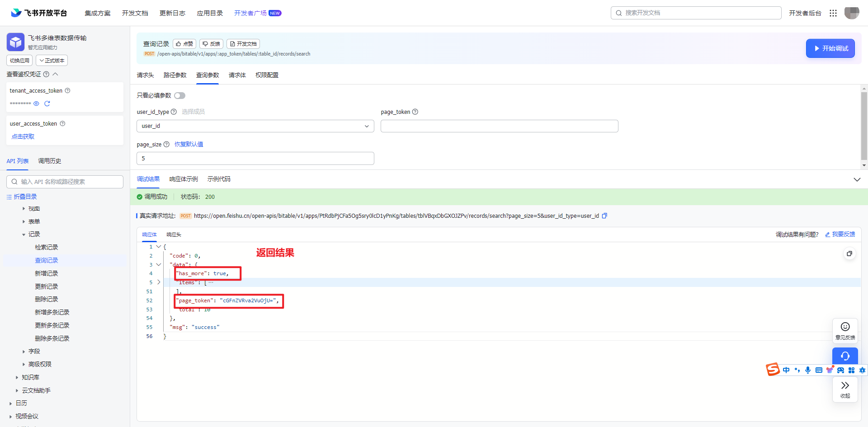Click the 点赞 like button
The height and width of the screenshot is (427, 868).
pos(184,44)
